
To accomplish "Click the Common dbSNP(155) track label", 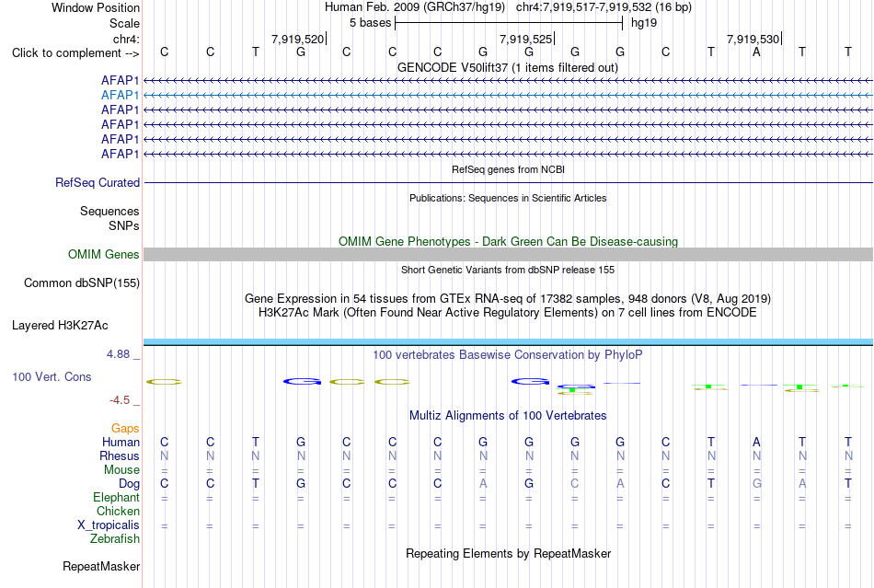I will tap(82, 283).
